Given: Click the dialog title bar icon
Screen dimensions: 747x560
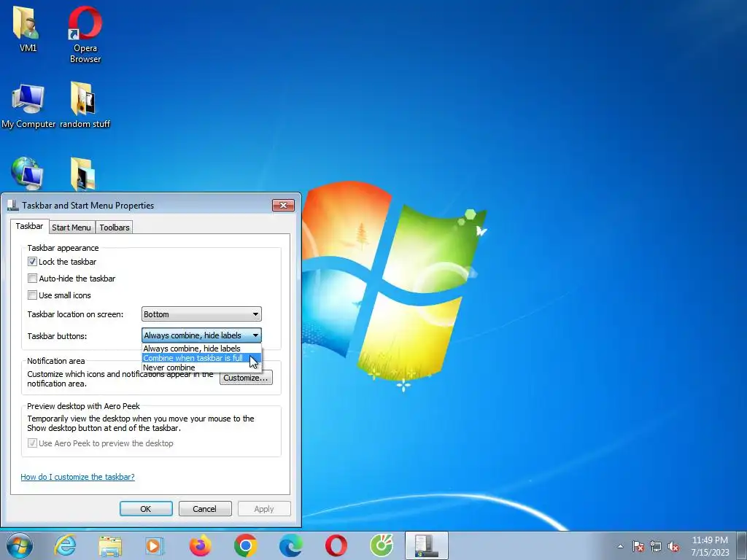Looking at the screenshot, I should point(13,205).
